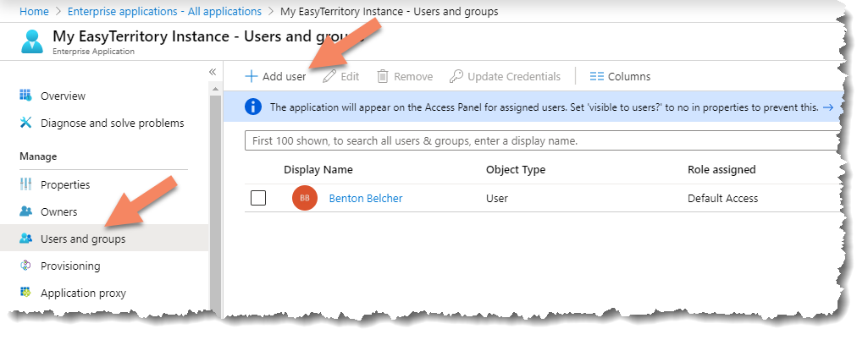Click the Diagnose and solve problems wrench icon
The width and height of the screenshot is (868, 340).
[x=25, y=123]
